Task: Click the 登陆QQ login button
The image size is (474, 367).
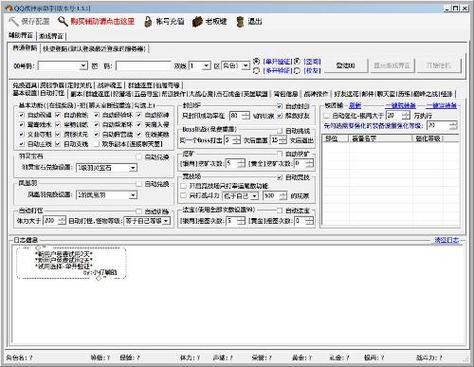Action: pyautogui.click(x=346, y=66)
